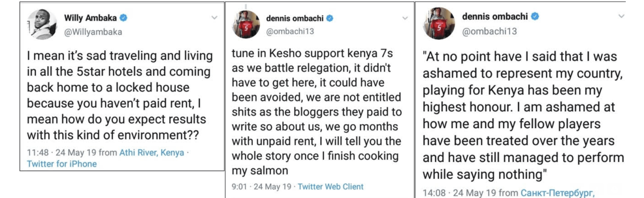Click the Twitter Web Client link
Viewport: 644px width, 198px height.
click(330, 187)
